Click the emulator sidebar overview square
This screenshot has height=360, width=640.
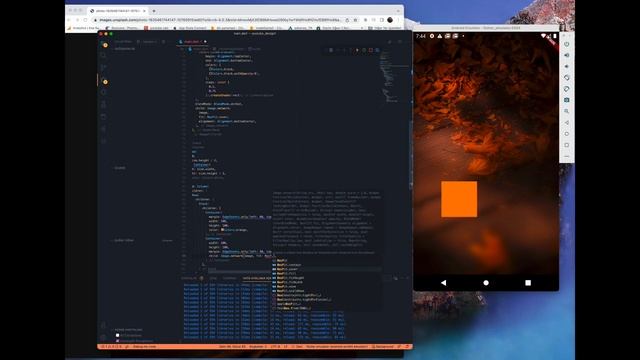pyautogui.click(x=567, y=145)
